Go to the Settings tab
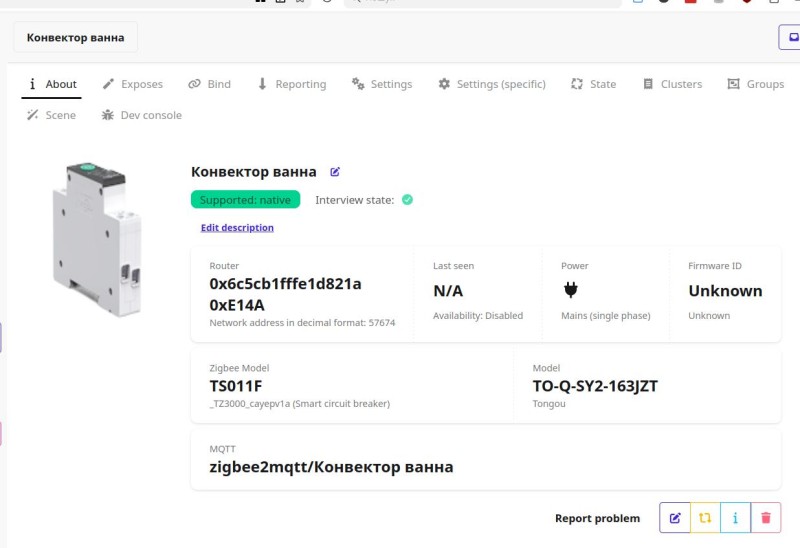 [381, 84]
